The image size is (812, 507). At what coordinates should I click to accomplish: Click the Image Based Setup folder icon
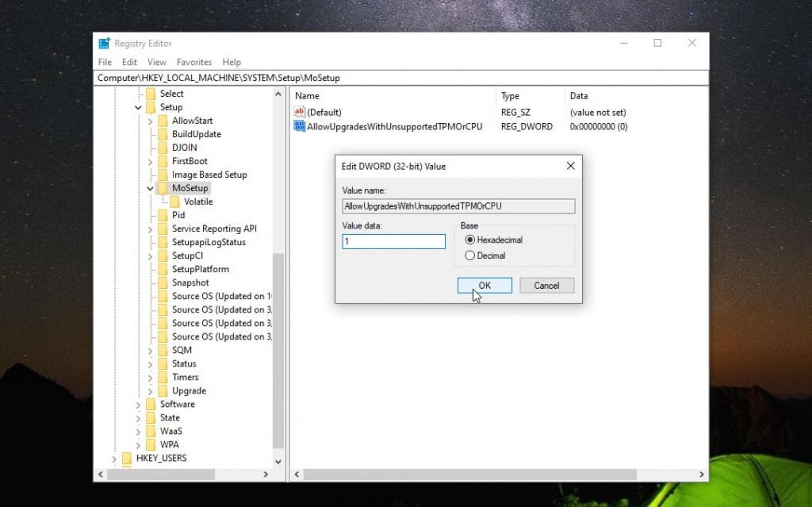click(x=163, y=175)
